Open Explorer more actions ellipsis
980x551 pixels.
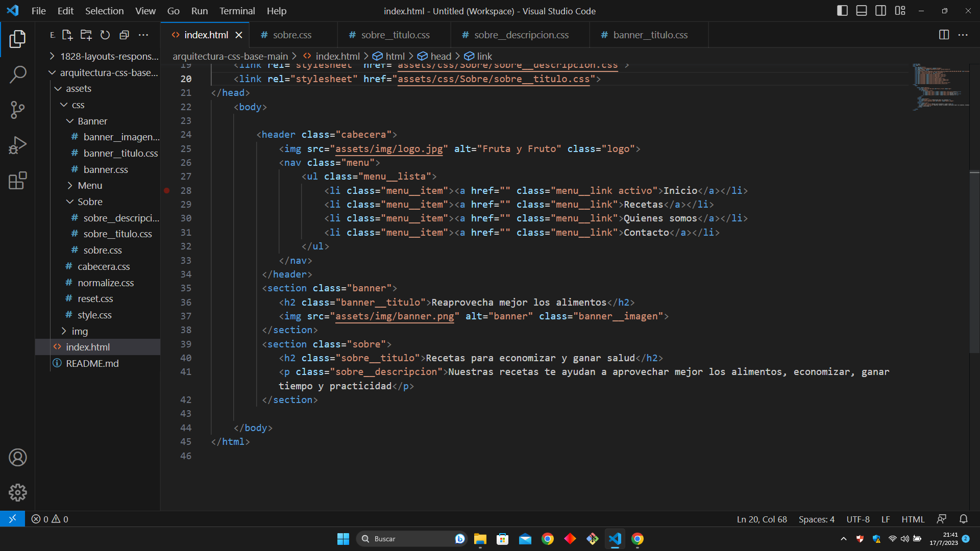point(143,35)
